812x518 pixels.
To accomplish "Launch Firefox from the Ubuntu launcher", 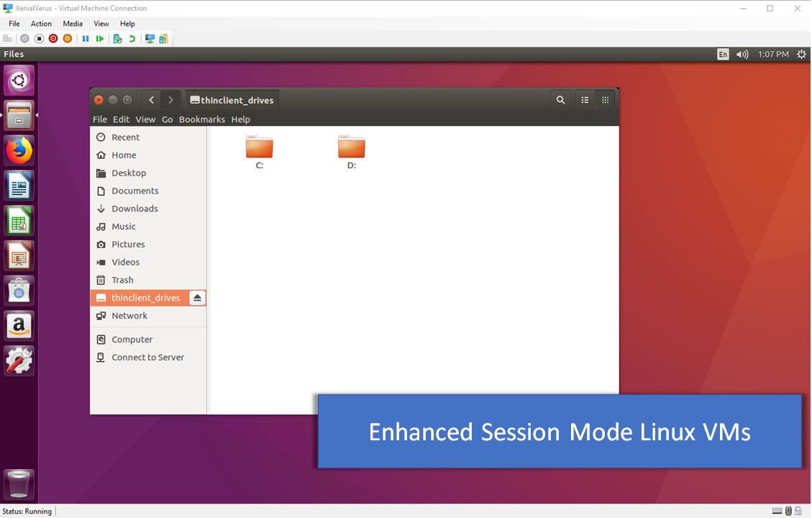I will [x=19, y=151].
